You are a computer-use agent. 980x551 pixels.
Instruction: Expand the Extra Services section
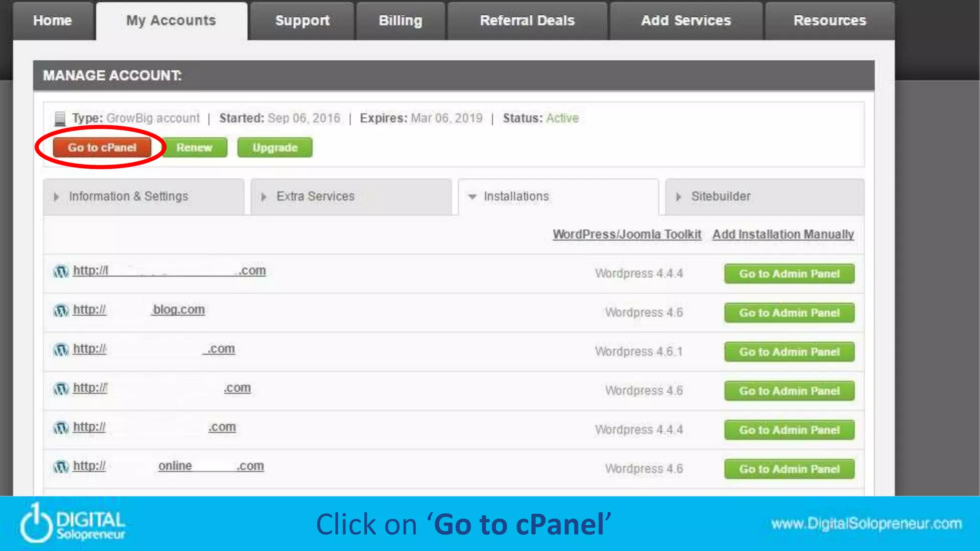point(351,197)
